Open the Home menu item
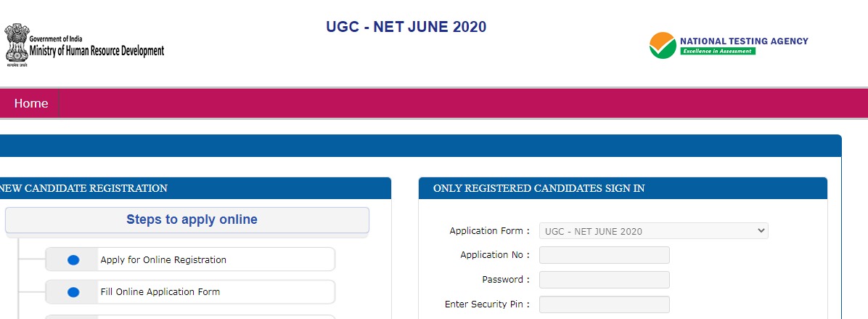Image resolution: width=868 pixels, height=319 pixels. coord(31,103)
